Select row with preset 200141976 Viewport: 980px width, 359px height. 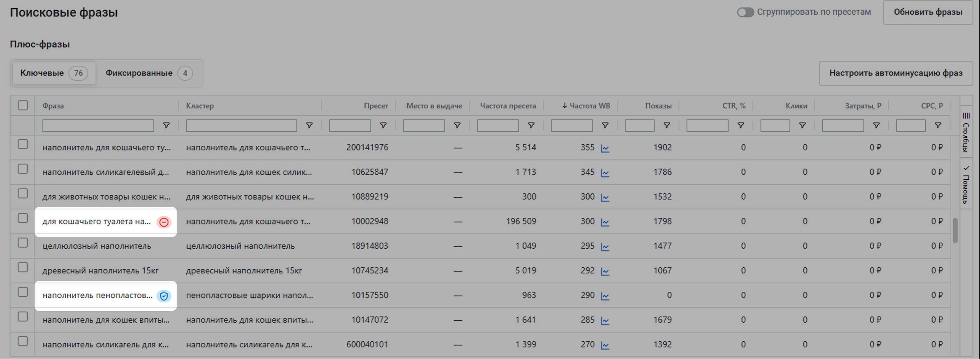(x=23, y=144)
